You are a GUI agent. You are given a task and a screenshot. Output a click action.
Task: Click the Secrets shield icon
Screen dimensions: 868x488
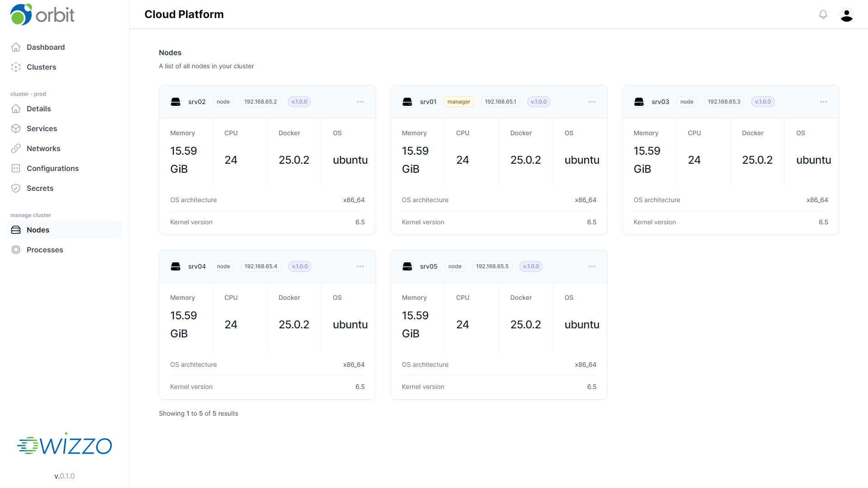(x=16, y=188)
